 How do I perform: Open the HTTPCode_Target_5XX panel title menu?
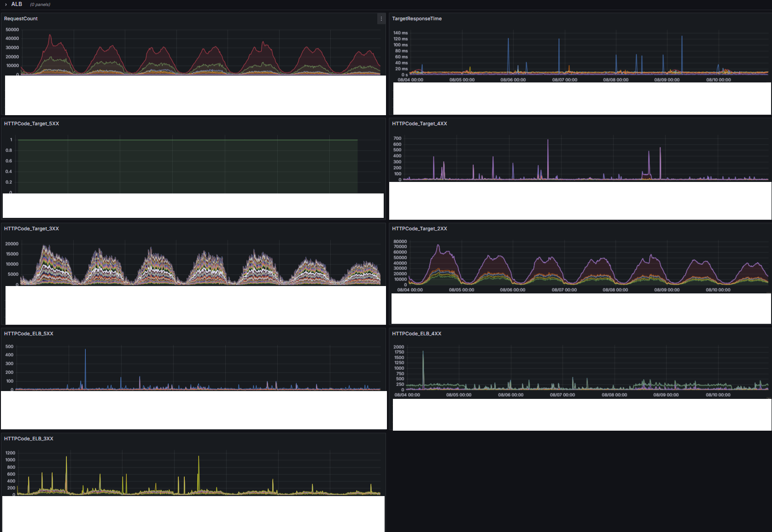click(x=32, y=123)
